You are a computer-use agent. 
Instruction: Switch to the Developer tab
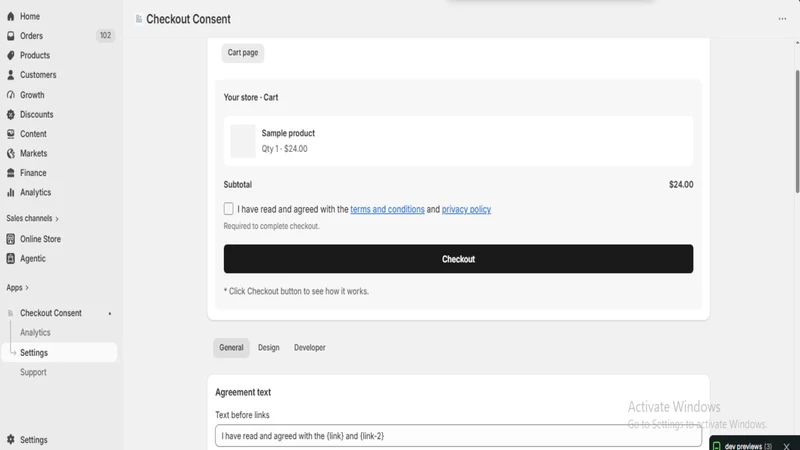310,347
